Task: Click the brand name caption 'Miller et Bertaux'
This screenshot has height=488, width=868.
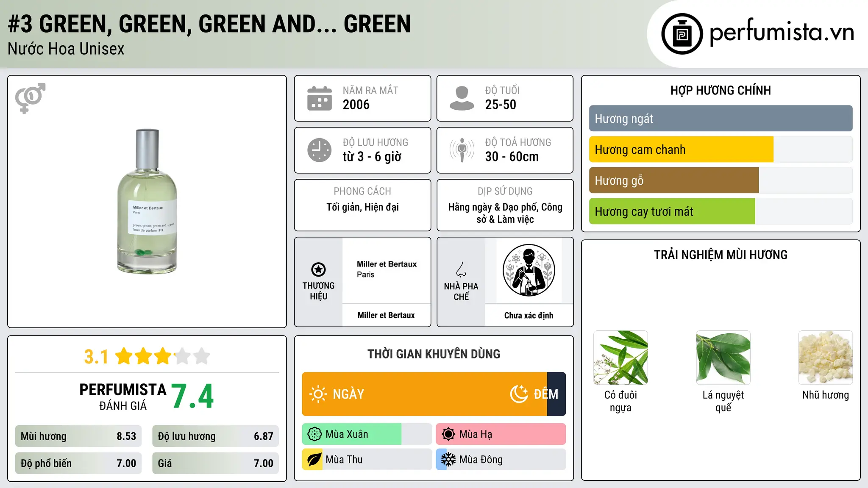Action: pos(386,315)
